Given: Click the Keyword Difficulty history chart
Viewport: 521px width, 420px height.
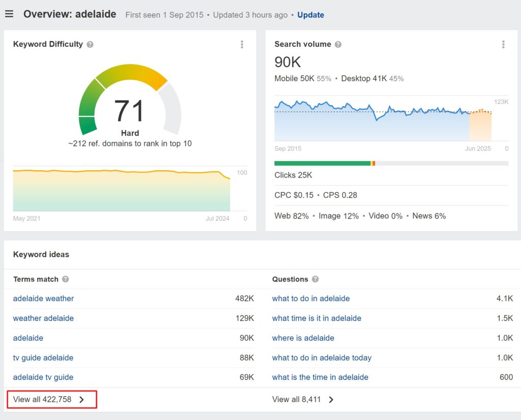Looking at the screenshot, I should click(x=122, y=190).
